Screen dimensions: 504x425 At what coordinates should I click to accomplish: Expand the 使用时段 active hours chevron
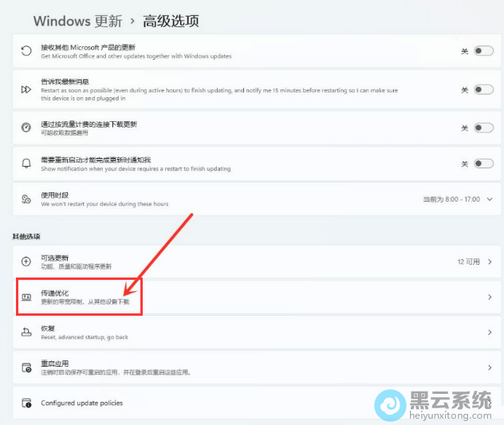pos(490,199)
